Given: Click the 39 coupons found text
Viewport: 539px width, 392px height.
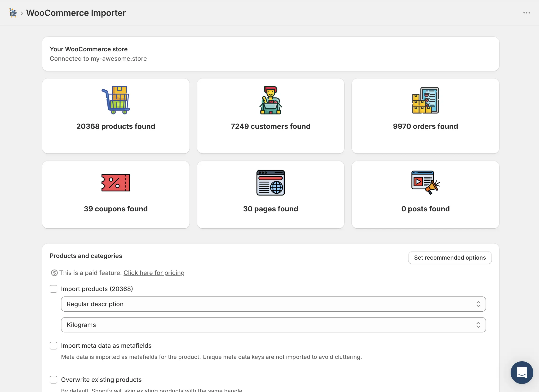Looking at the screenshot, I should click(x=116, y=209).
